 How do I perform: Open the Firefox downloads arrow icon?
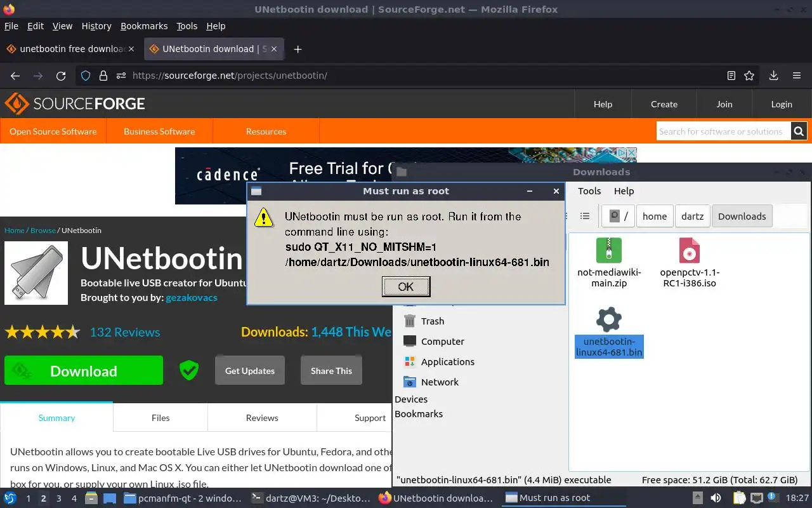[x=774, y=76]
